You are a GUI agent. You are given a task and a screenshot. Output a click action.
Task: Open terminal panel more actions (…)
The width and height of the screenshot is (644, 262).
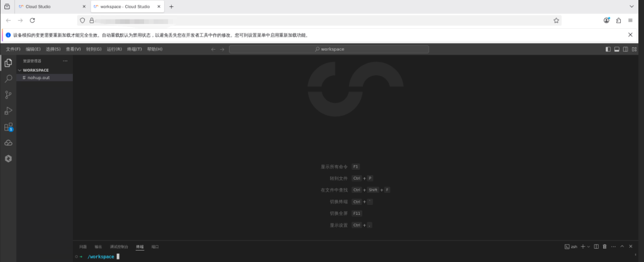pos(614,246)
